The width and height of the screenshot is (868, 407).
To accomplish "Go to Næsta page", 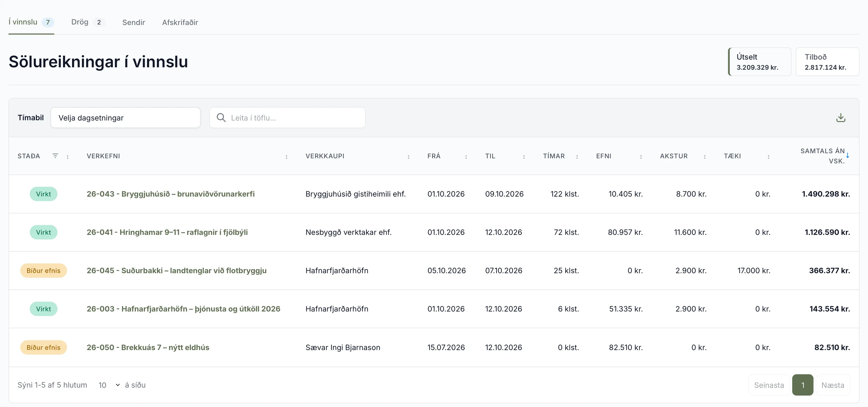I will coord(833,385).
